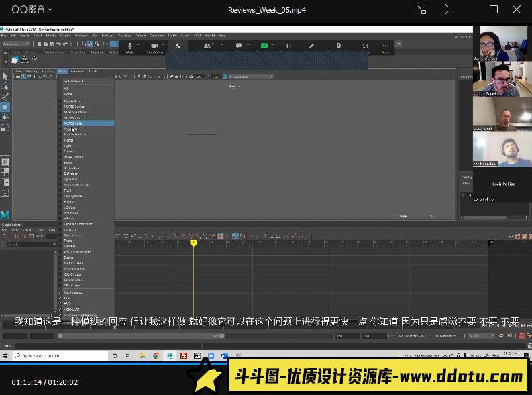Image resolution: width=532 pixels, height=395 pixels.
Task: Open QQ player mini mode icon
Action: [x=421, y=9]
